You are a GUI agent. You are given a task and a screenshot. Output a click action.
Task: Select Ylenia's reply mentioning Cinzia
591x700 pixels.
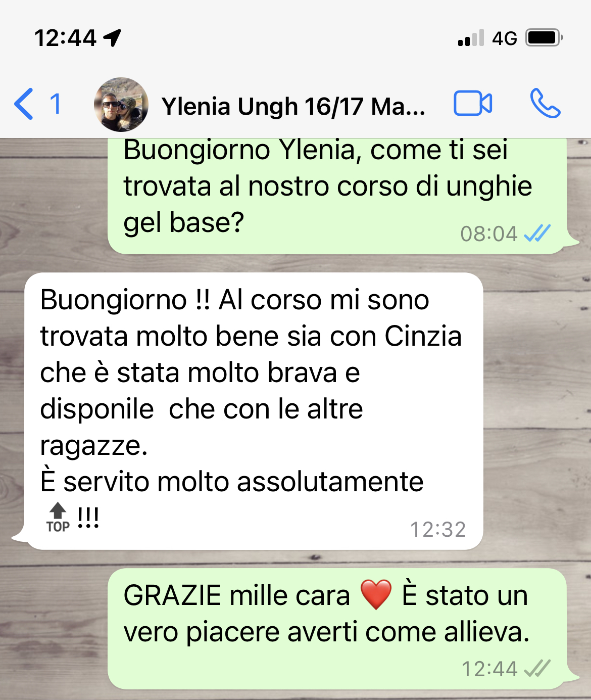click(254, 411)
